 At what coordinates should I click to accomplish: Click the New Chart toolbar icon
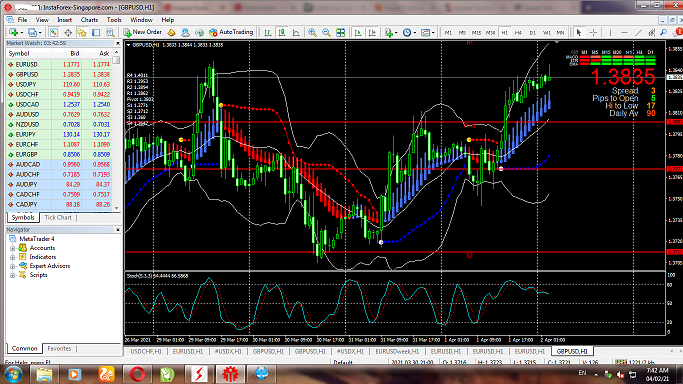[x=14, y=32]
